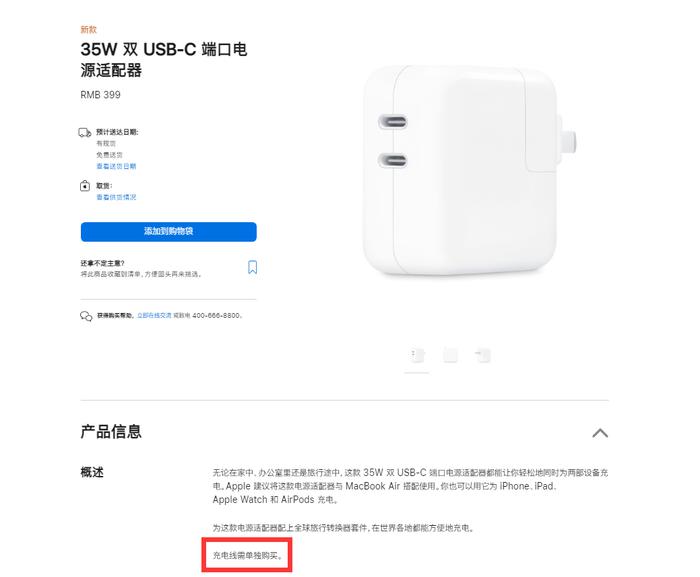Click the 35W 双 USB-C product title
This screenshot has height=577, width=700.
(x=164, y=59)
